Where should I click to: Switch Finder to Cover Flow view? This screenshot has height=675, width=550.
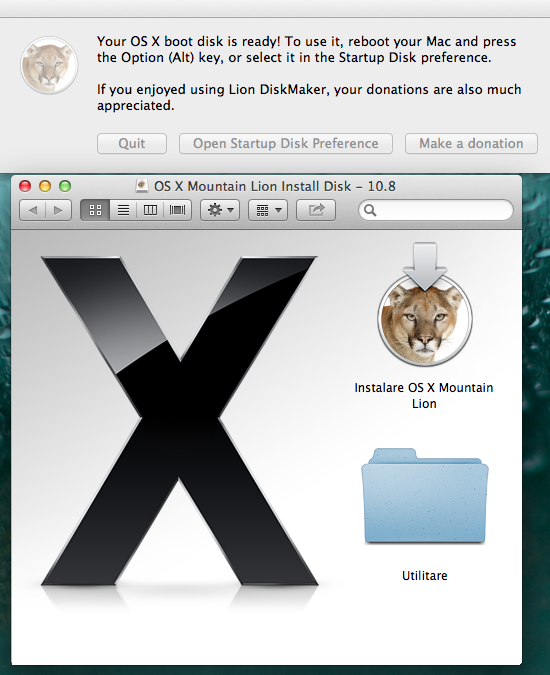[x=177, y=211]
